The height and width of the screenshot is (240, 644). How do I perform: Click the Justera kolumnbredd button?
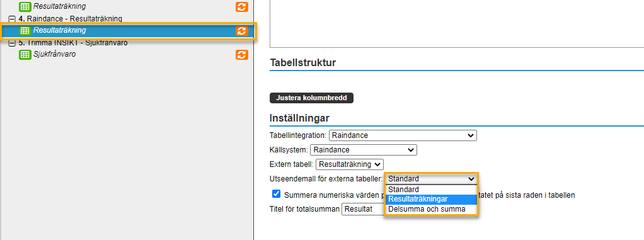(x=311, y=98)
